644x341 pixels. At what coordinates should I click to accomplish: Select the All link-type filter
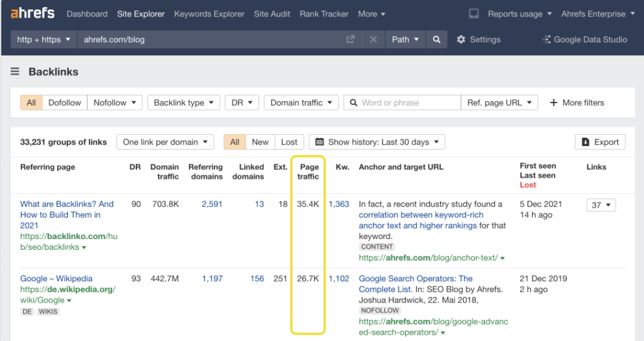pos(31,103)
